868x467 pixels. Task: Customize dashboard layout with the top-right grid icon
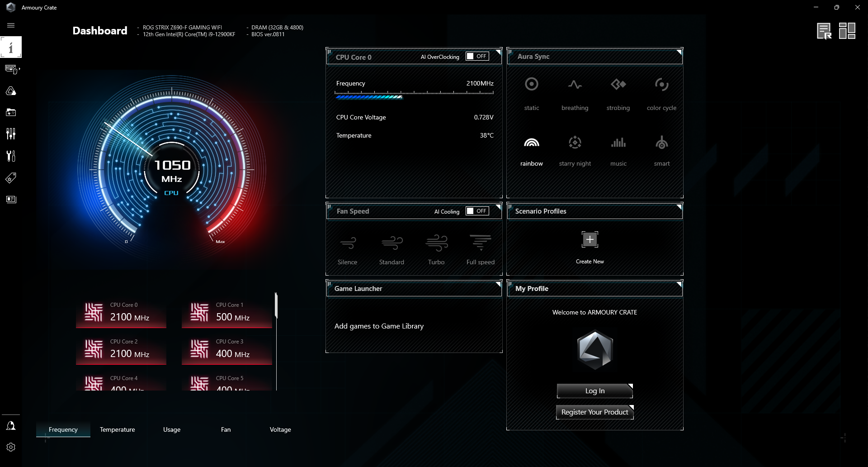click(848, 31)
